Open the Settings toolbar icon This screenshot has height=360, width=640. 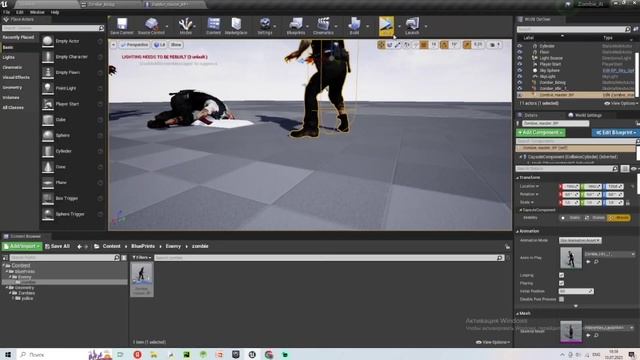pos(265,26)
